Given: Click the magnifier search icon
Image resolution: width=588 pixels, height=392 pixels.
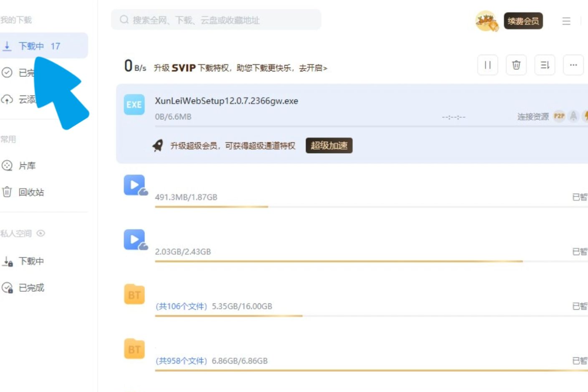Looking at the screenshot, I should 124,20.
